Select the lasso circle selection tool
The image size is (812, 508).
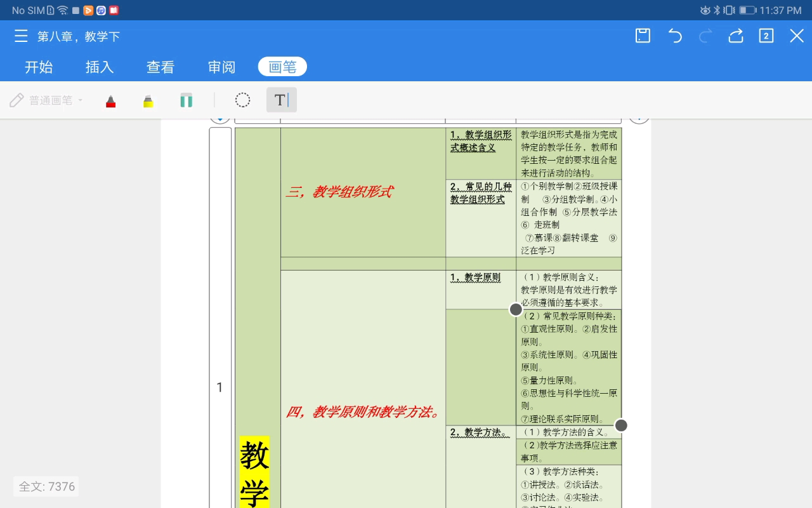pyautogui.click(x=242, y=100)
